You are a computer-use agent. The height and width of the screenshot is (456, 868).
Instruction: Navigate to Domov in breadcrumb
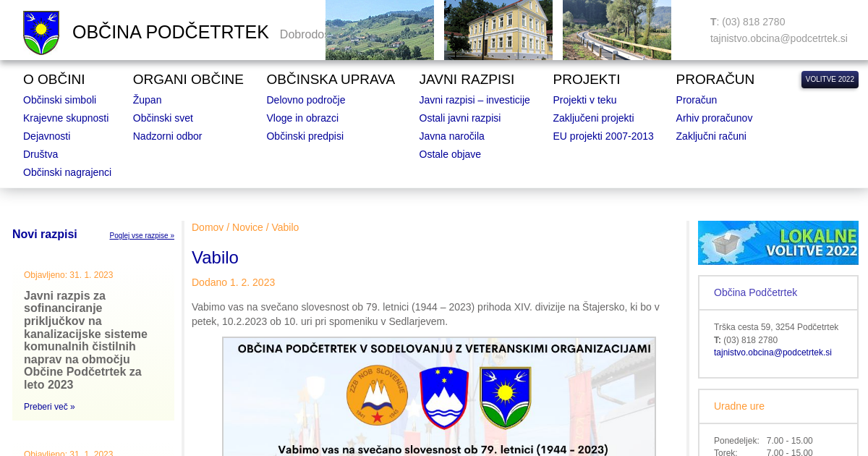pos(208,227)
